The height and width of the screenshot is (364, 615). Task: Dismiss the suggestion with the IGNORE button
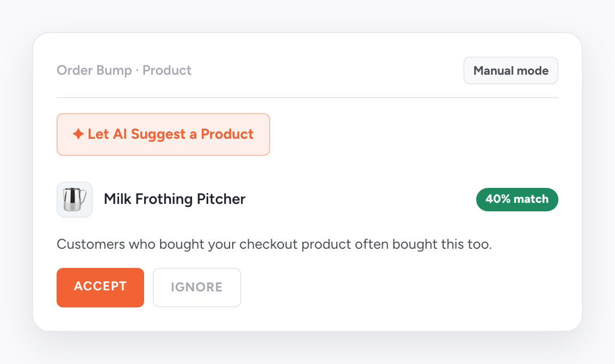pyautogui.click(x=196, y=287)
